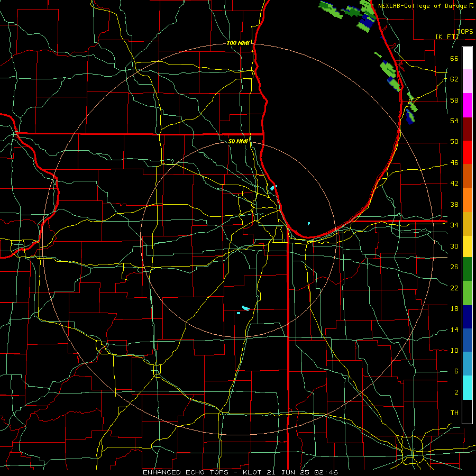Select the light pink legend color swatch
This screenshot has width=476, height=476.
pyautogui.click(x=467, y=81)
